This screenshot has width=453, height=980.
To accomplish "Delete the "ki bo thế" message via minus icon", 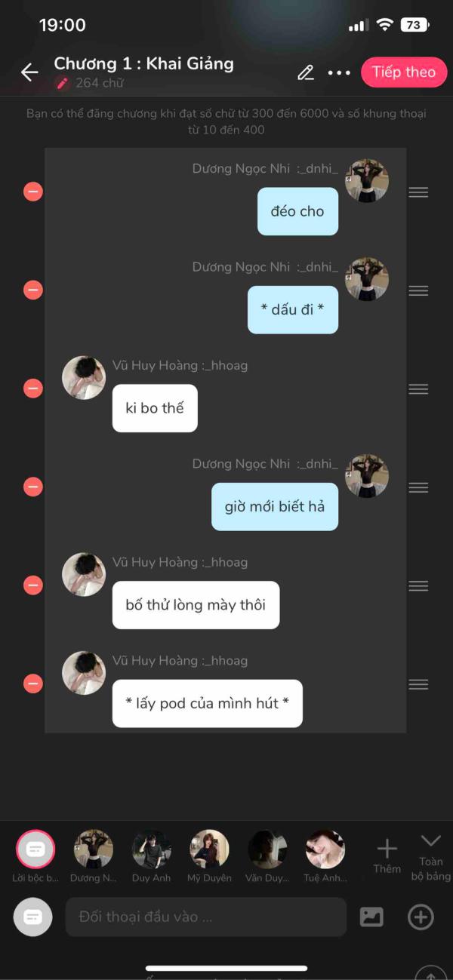I will (33, 389).
